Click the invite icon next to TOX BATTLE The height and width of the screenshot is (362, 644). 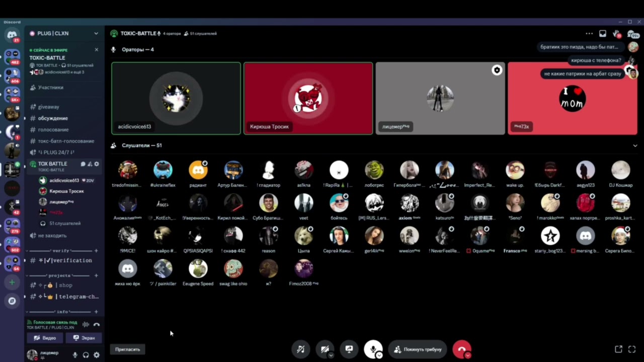pos(90,164)
